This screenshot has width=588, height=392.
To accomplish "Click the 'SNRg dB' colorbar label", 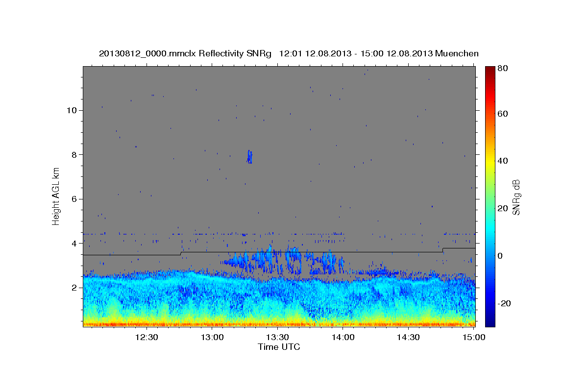I will coord(516,197).
